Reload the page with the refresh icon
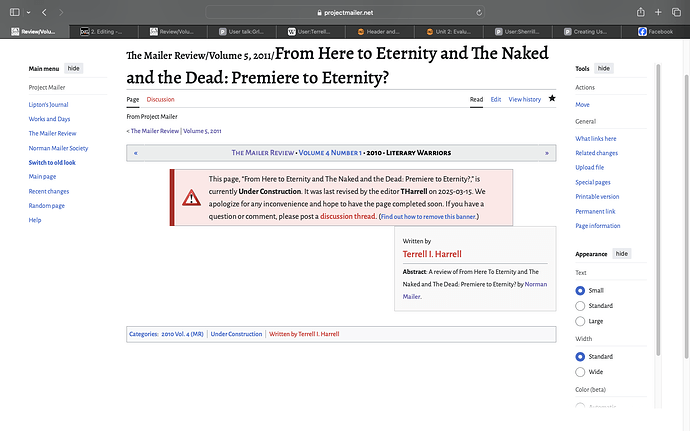 click(x=479, y=12)
